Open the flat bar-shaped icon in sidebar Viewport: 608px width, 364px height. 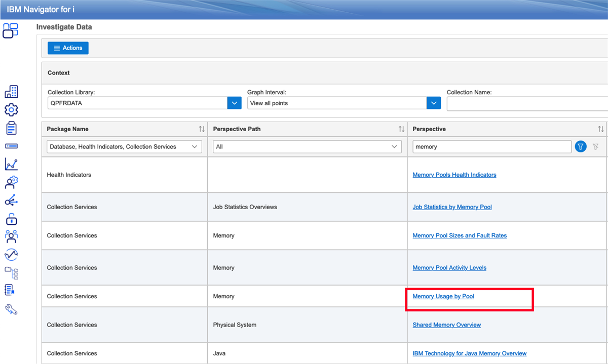tap(11, 146)
